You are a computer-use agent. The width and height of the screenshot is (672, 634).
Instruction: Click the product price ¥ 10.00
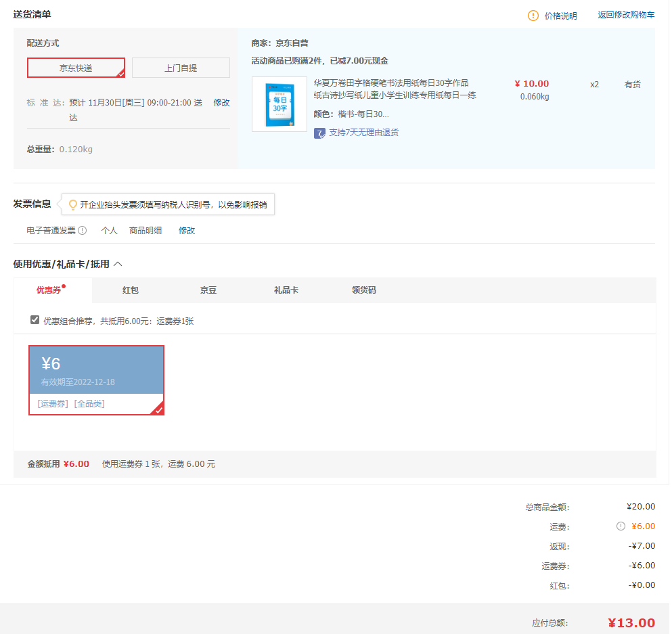click(531, 83)
